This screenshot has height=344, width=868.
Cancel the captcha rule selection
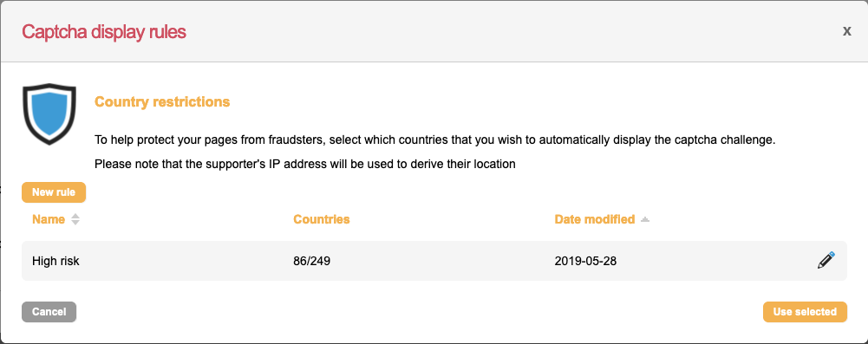click(49, 312)
